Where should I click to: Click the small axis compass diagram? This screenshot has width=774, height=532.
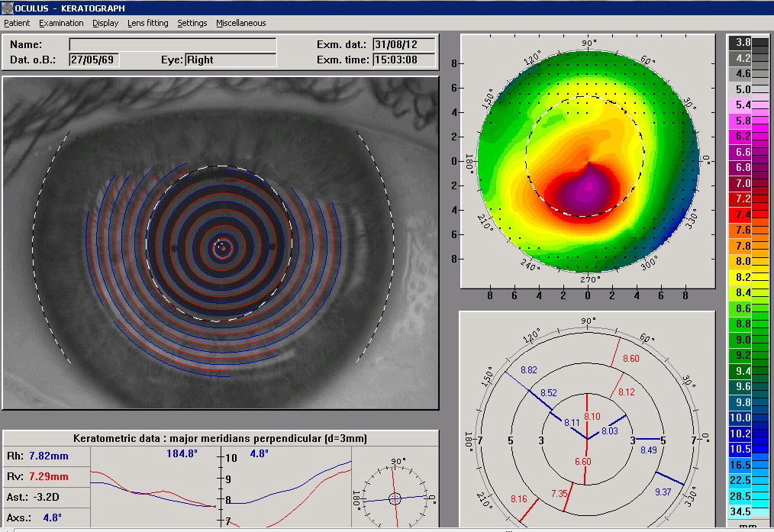click(394, 498)
